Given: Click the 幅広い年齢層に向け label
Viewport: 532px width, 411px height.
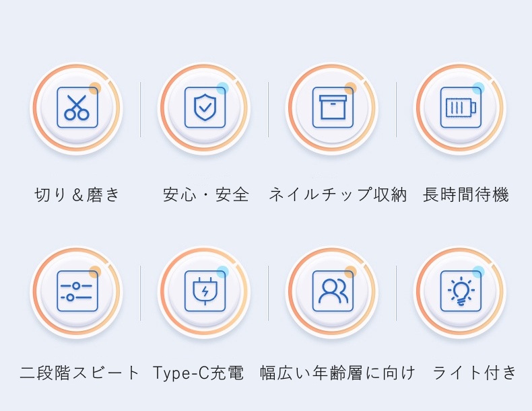Looking at the screenshot, I should 337,372.
